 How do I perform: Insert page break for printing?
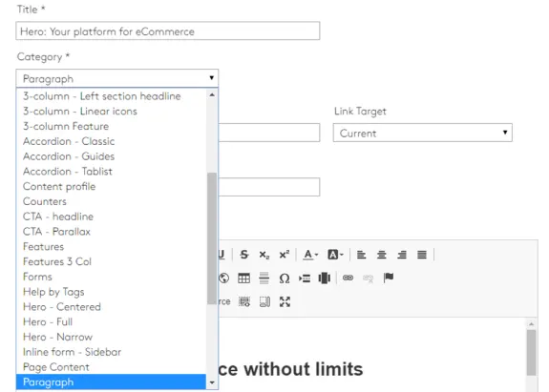[x=305, y=279]
